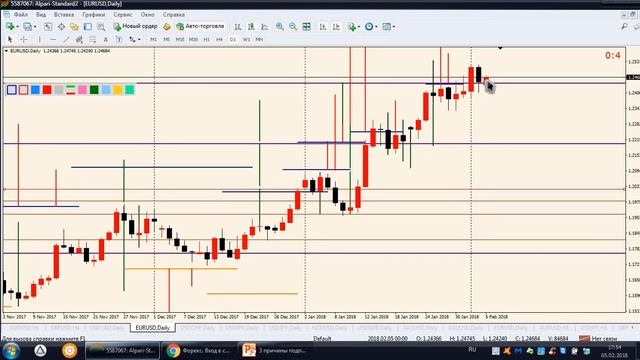The image size is (640, 360).
Task: Switch the chart to candlesticks
Action: (x=251, y=27)
